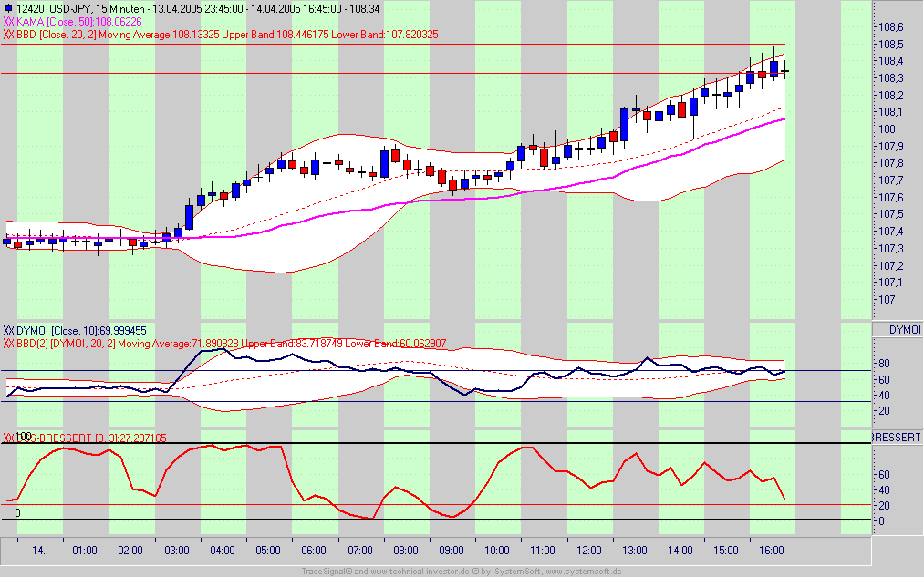Viewport: 924px width, 577px height.
Task: Click the 20 level on the DYMOI axis
Action: 884,411
